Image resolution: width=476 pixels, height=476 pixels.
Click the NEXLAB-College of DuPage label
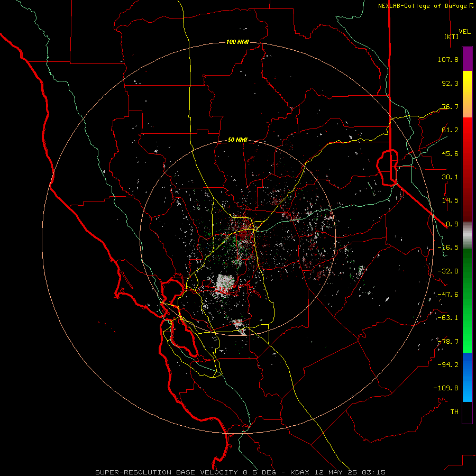tap(425, 6)
